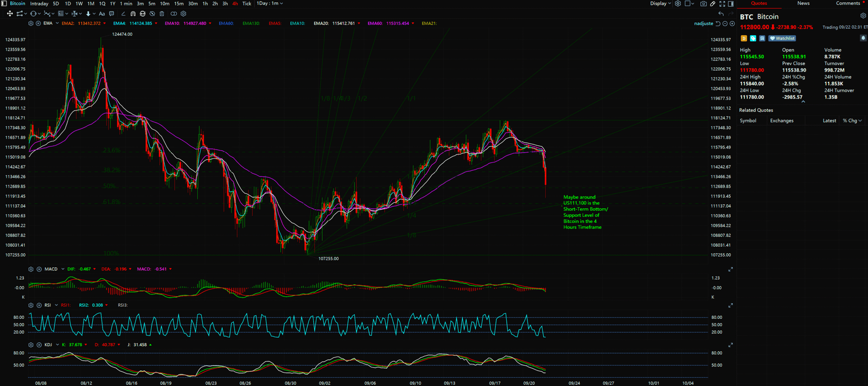The height and width of the screenshot is (386, 868).
Task: Expand the MACD indicator dropdown
Action: coord(62,269)
